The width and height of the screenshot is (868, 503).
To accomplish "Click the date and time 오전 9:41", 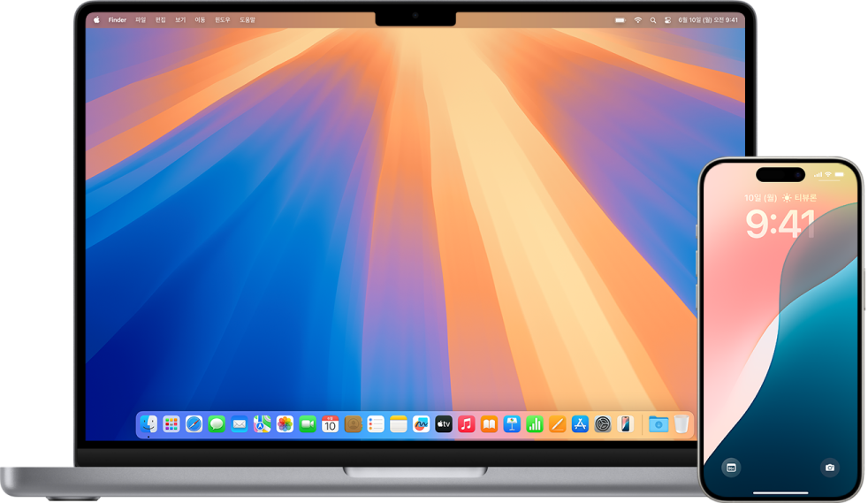I will 708,20.
